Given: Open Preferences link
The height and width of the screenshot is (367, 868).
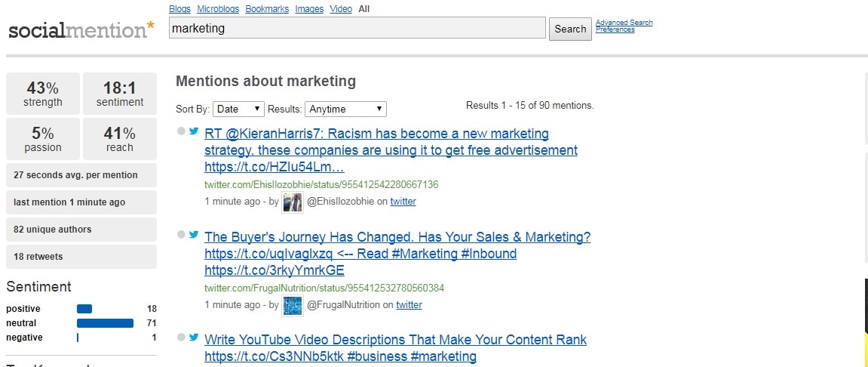Looking at the screenshot, I should point(615,29).
